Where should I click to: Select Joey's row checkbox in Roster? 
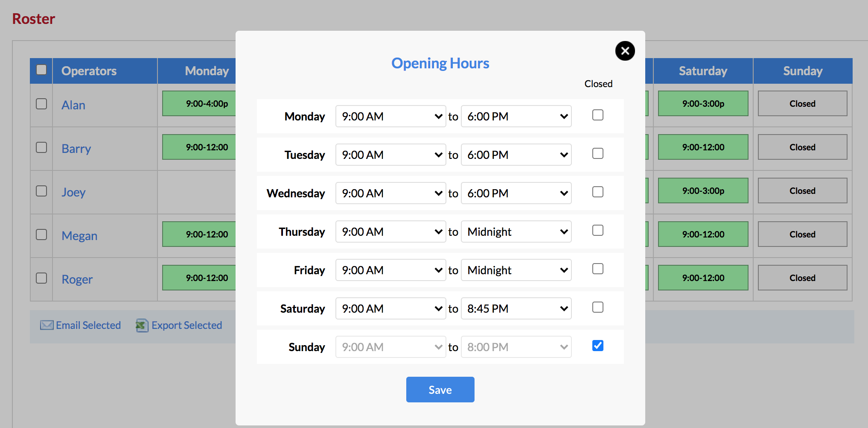pyautogui.click(x=41, y=191)
